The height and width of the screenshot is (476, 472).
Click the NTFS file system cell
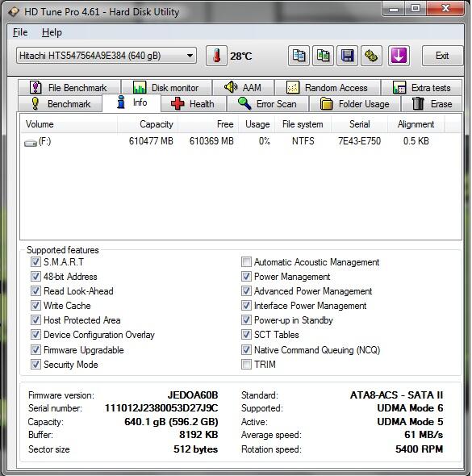pyautogui.click(x=303, y=141)
